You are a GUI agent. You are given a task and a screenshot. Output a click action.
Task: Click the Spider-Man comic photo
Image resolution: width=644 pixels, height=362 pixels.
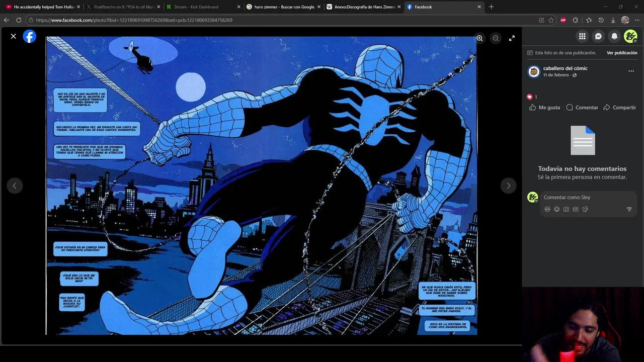(261, 186)
